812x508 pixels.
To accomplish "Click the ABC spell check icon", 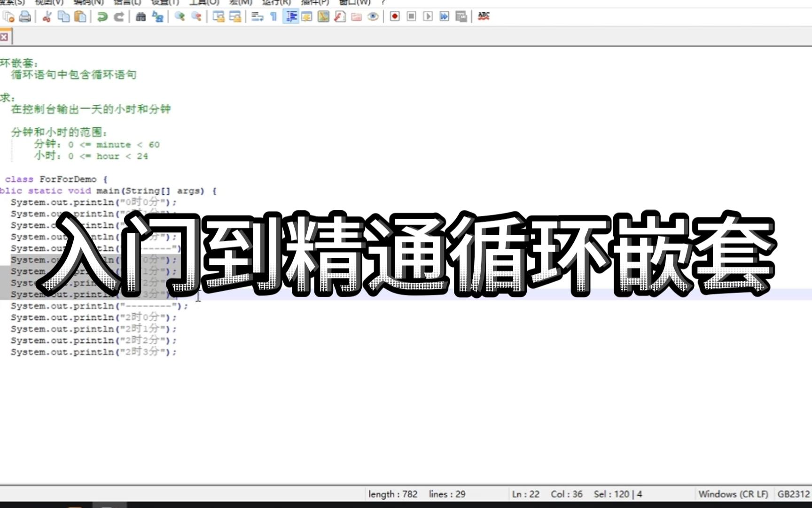I will coord(484,16).
